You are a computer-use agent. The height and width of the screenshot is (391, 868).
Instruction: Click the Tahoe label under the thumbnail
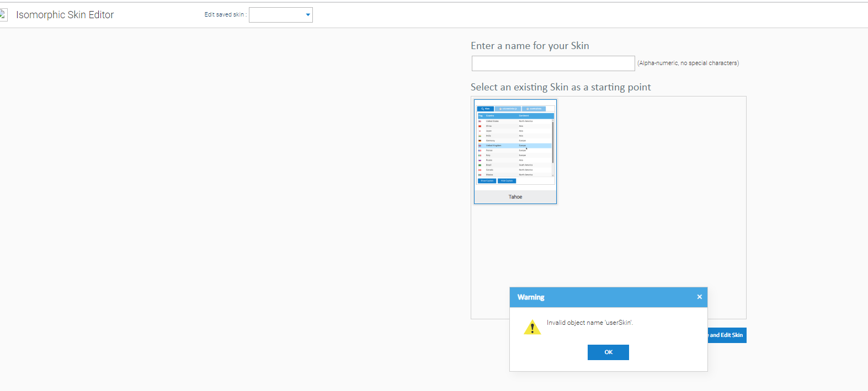coord(515,197)
